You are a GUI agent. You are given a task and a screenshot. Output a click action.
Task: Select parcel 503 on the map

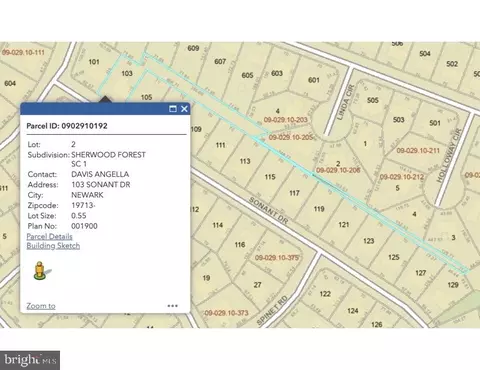pyautogui.click(x=399, y=119)
